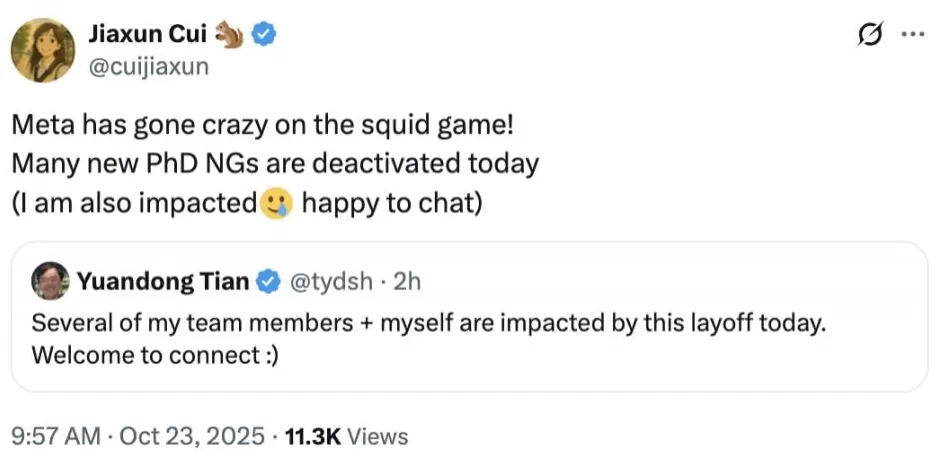Click the 2h timestamp on quoted tweet
Screen dimensions: 940x466
pos(406,283)
